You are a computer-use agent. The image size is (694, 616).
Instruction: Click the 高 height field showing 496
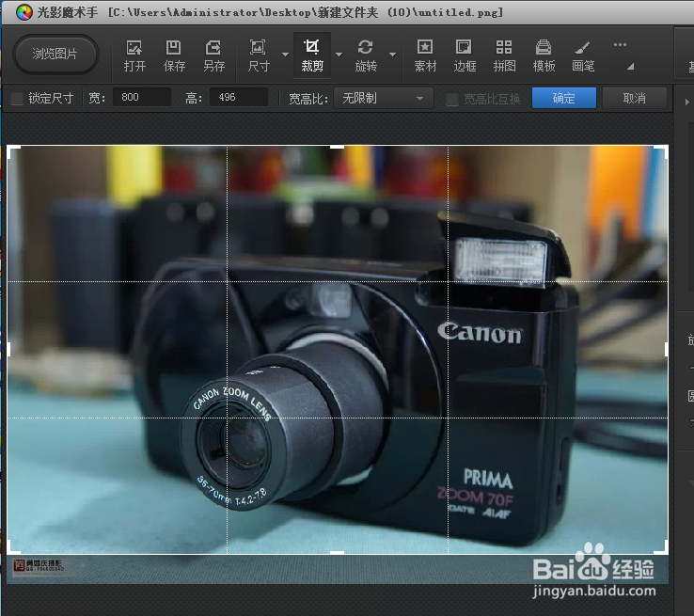coord(239,98)
